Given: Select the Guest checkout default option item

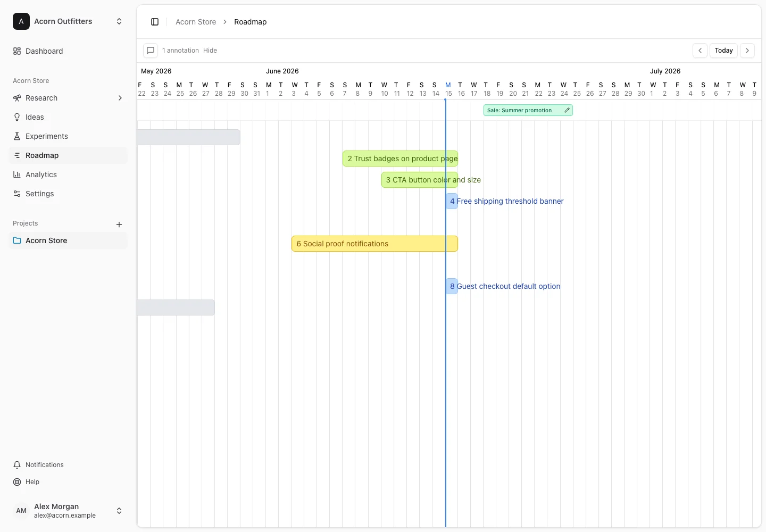Looking at the screenshot, I should tap(452, 286).
